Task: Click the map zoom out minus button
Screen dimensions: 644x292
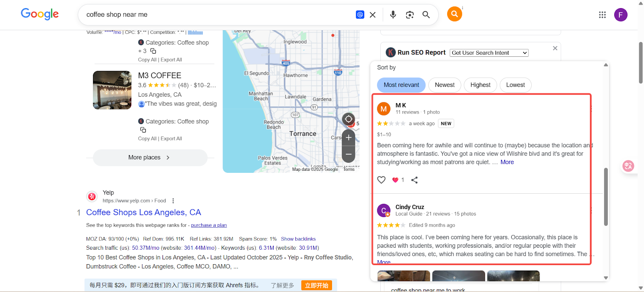Action: [349, 154]
